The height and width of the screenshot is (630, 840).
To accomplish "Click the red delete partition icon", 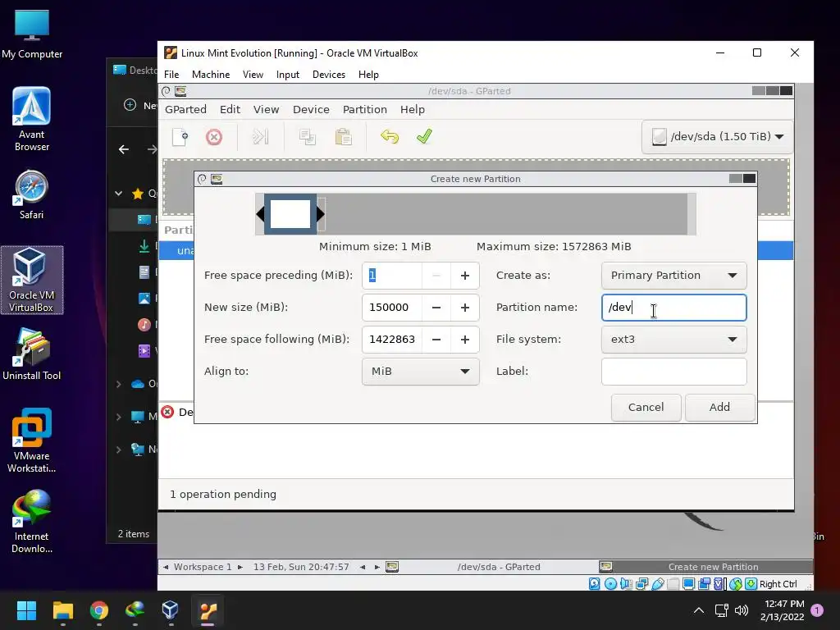I will click(x=214, y=137).
